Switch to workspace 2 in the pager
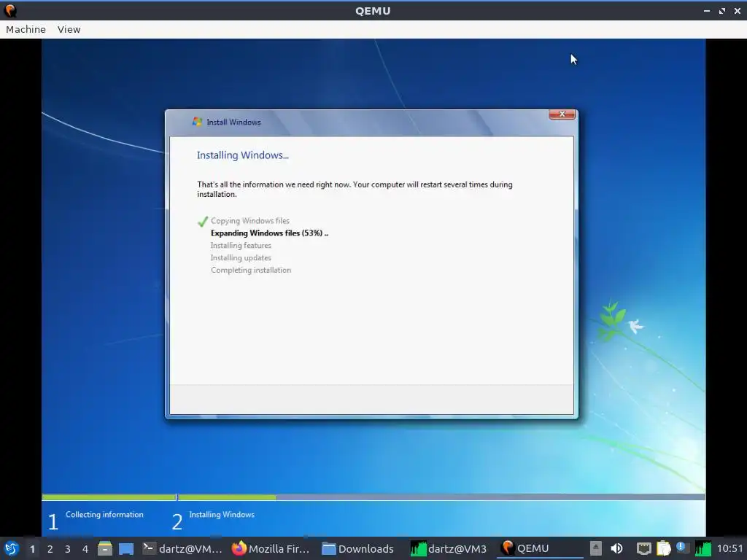Screen dimensions: 747x560 pyautogui.click(x=50, y=549)
